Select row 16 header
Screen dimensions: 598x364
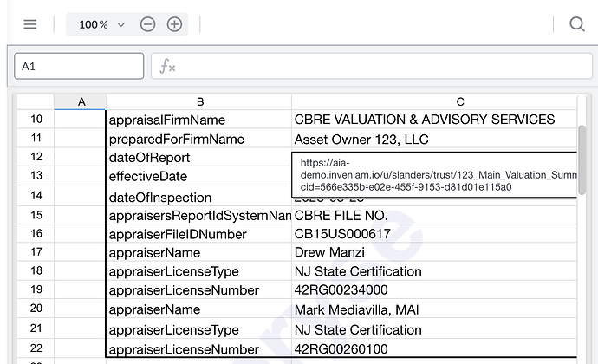(x=36, y=234)
